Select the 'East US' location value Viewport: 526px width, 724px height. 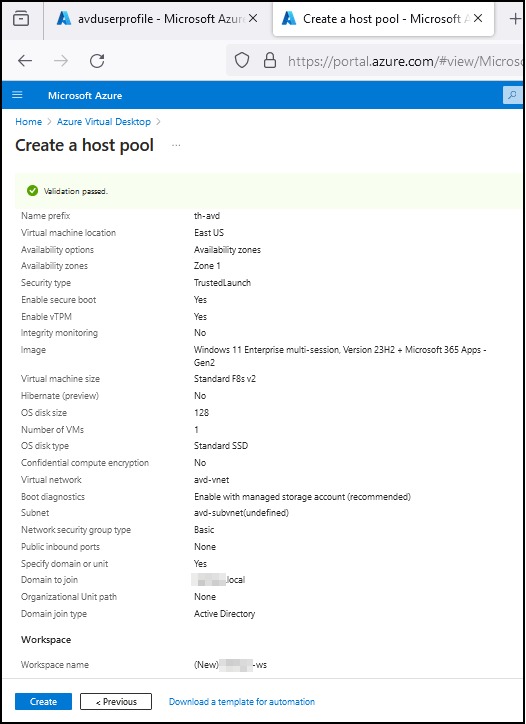point(209,233)
